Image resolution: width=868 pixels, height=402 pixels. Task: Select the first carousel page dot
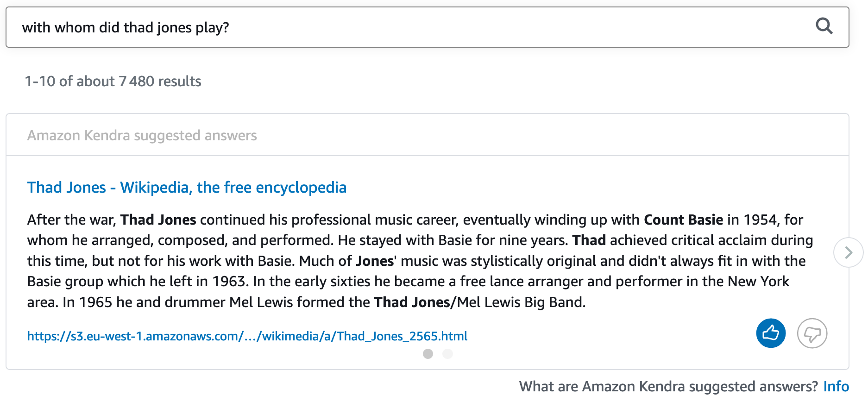coord(428,354)
